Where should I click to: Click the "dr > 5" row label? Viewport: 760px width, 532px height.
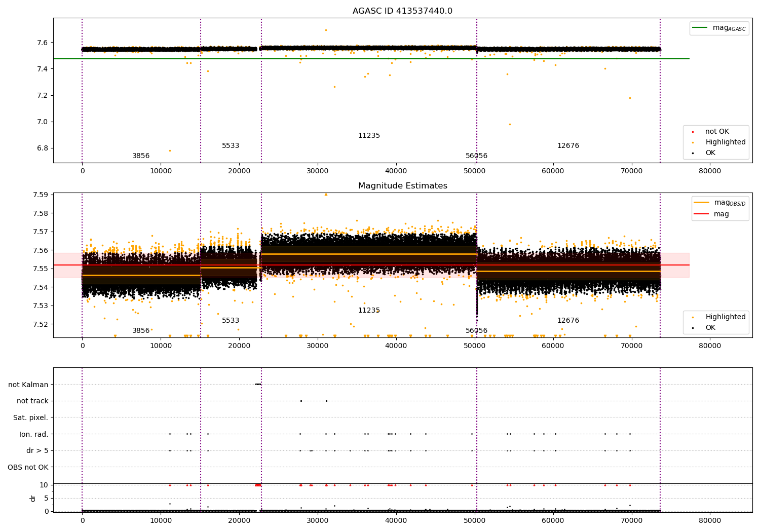[x=37, y=450]
